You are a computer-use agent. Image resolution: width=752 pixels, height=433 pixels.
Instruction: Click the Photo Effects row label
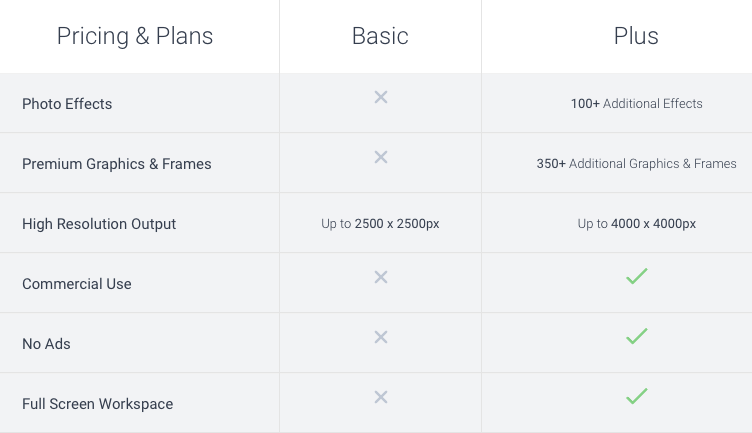click(x=67, y=104)
